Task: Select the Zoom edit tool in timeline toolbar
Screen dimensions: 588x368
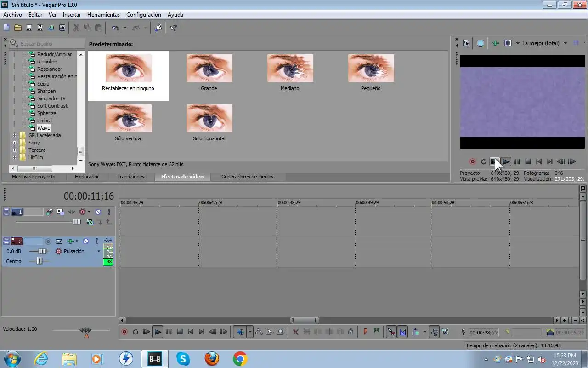Action: 281,332
